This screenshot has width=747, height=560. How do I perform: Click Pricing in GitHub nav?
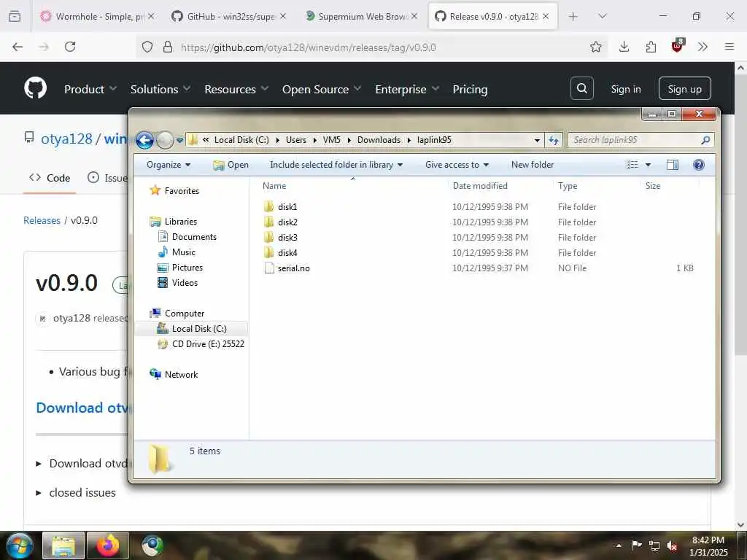tap(470, 89)
